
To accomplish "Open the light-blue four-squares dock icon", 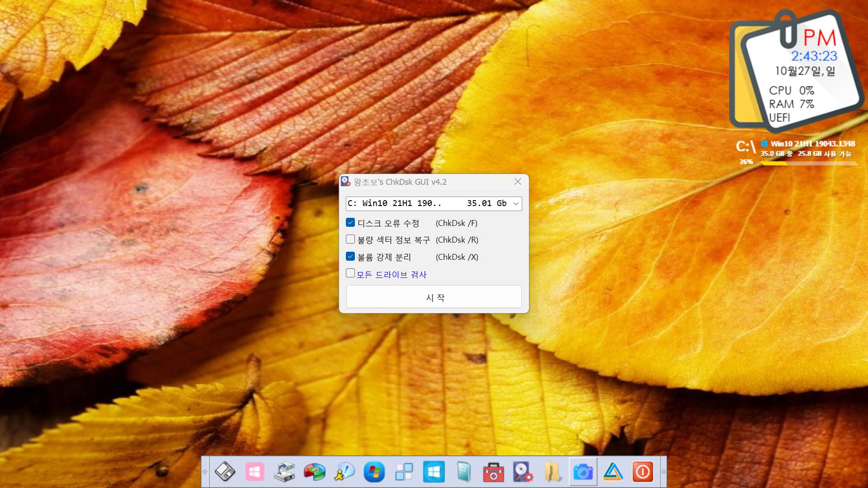I will point(404,472).
